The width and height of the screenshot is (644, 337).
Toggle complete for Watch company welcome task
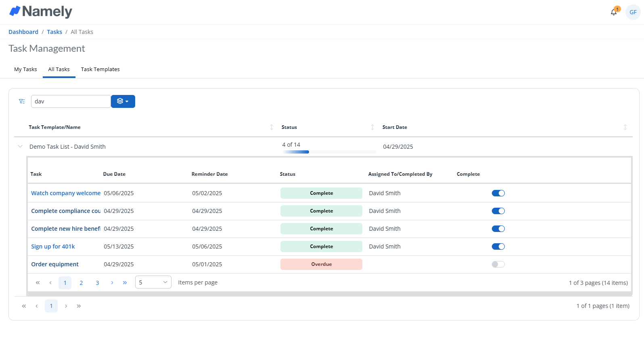tap(498, 193)
